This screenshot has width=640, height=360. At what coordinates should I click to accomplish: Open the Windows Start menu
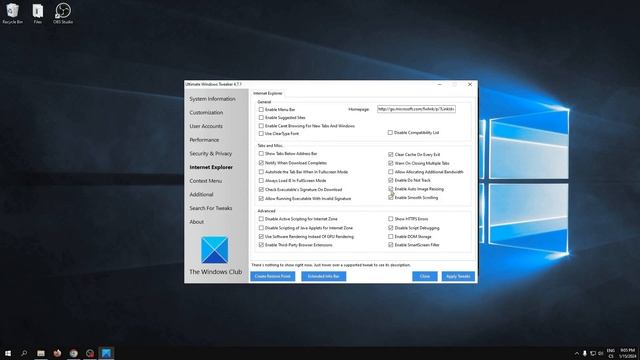pos(8,353)
